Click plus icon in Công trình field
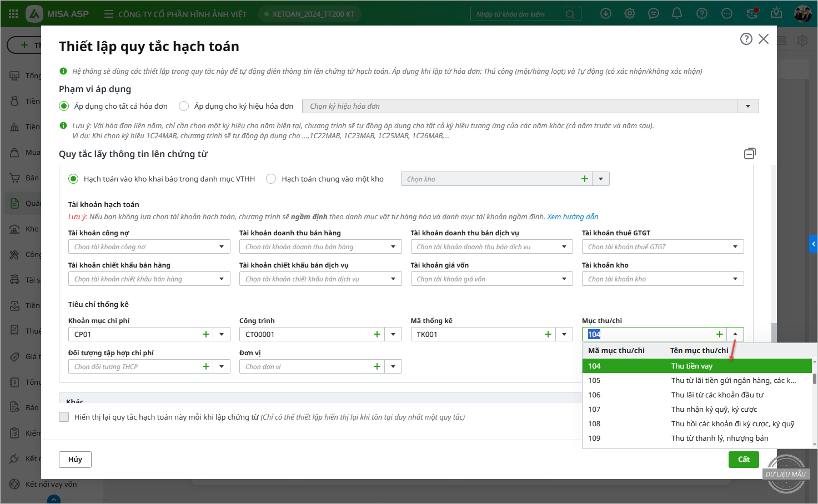The image size is (818, 504). pyautogui.click(x=377, y=334)
